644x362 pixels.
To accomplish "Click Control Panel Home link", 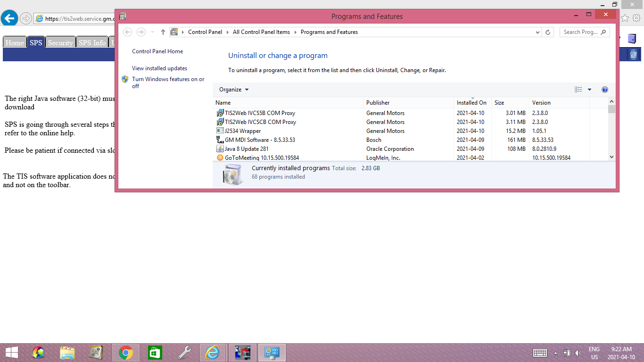I will (x=157, y=51).
